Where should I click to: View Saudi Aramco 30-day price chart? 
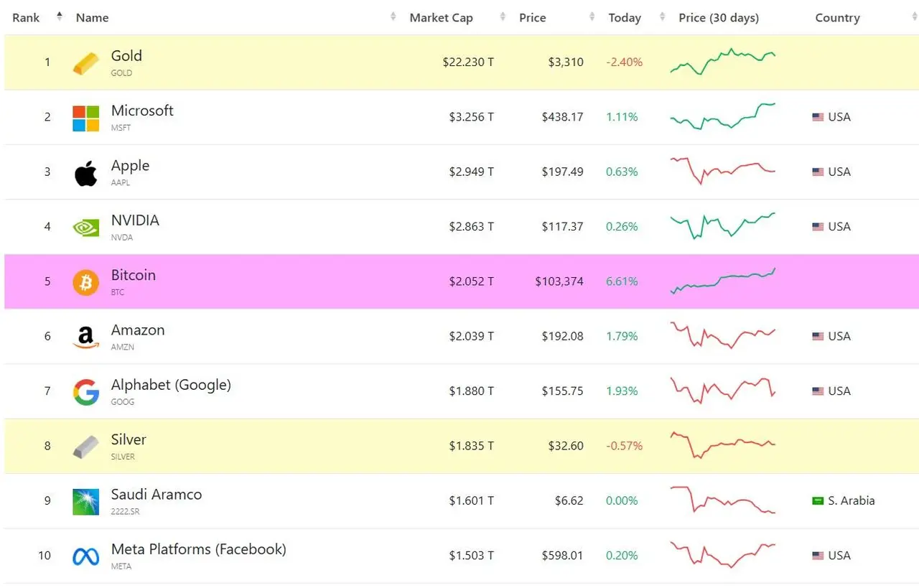tap(722, 500)
